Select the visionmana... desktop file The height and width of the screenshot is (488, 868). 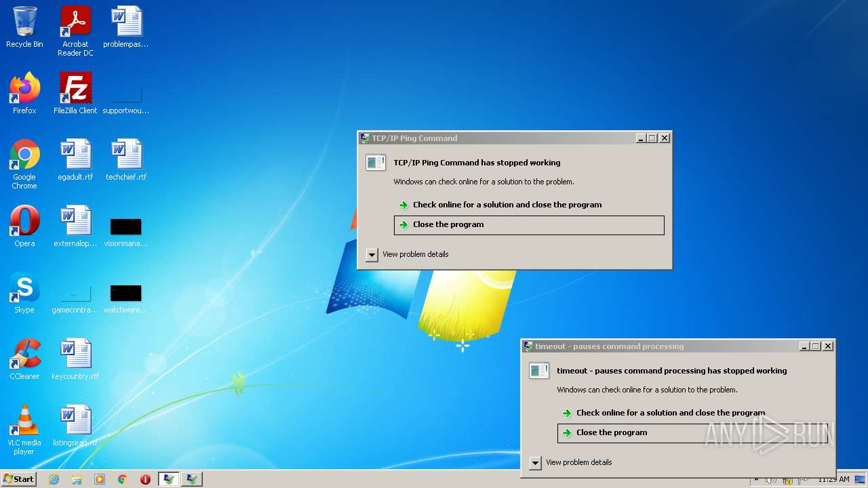point(126,231)
